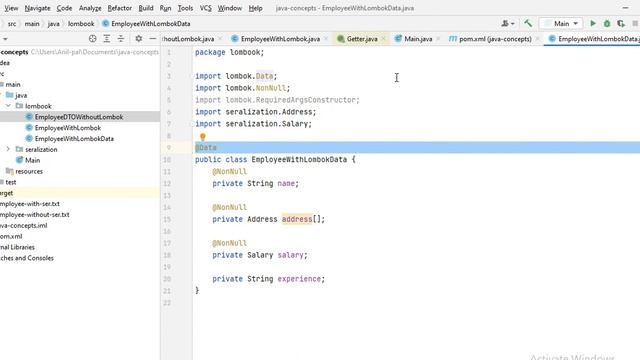This screenshot has height=360, width=640.
Task: Click the 'address' field name in code
Action: [x=297, y=219]
